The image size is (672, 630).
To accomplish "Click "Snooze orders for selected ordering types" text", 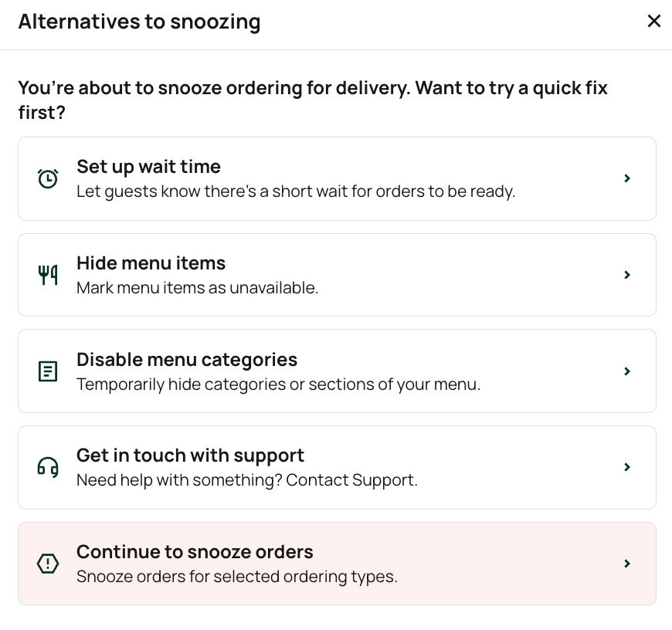I will [x=236, y=577].
